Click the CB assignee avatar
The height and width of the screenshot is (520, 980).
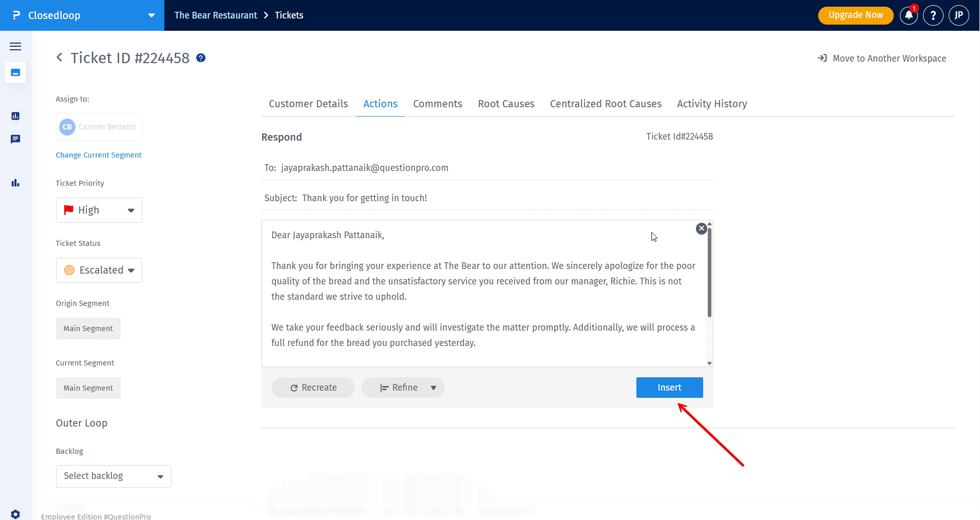[x=67, y=127]
